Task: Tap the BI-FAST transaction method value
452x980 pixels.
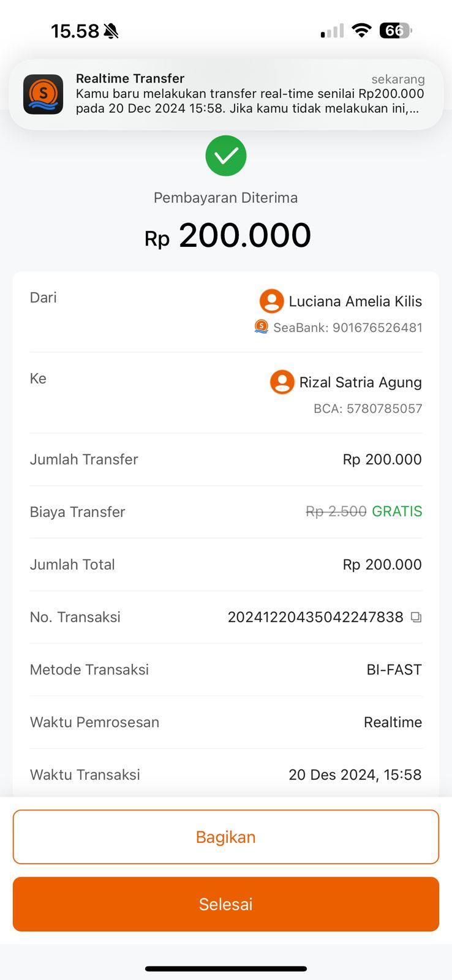Action: (394, 669)
